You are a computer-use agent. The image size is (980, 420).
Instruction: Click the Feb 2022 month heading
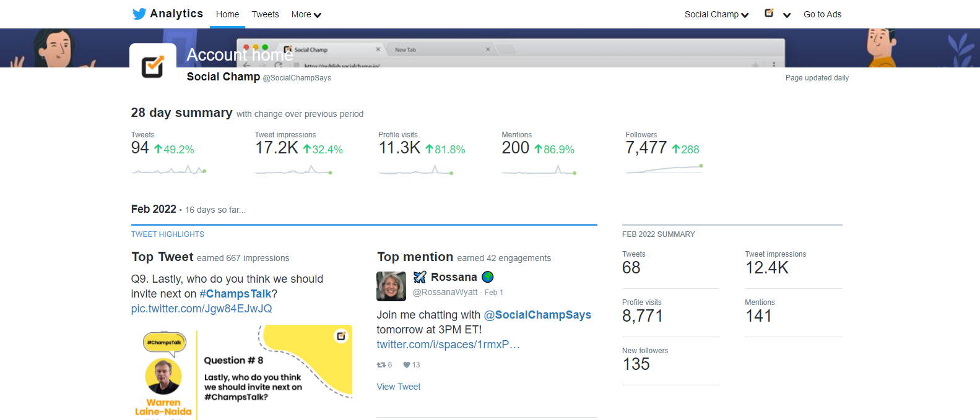click(x=154, y=209)
